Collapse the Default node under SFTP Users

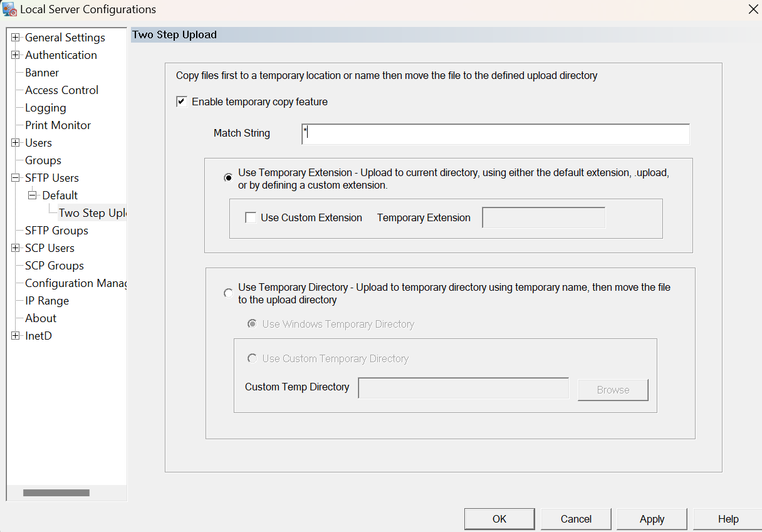[33, 196]
